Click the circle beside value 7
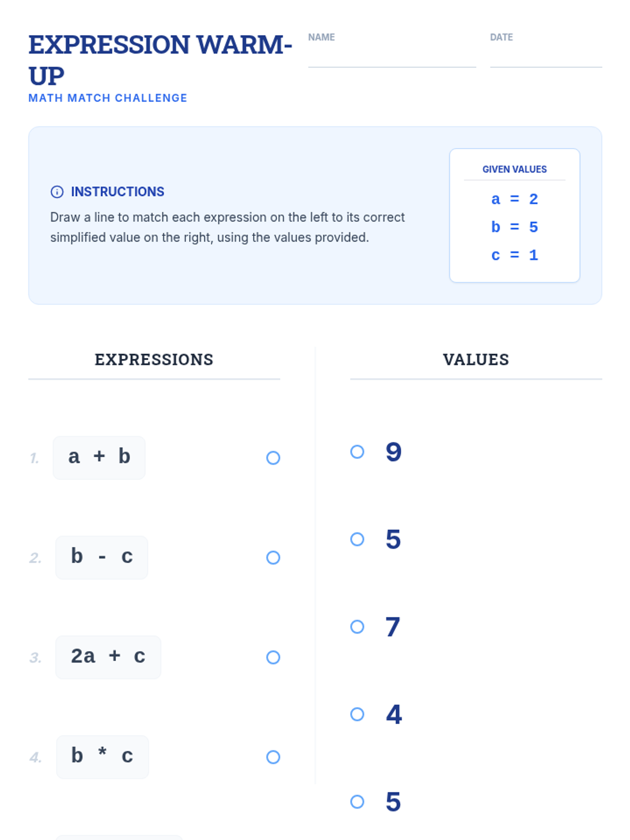The width and height of the screenshot is (630, 840). pos(357,627)
